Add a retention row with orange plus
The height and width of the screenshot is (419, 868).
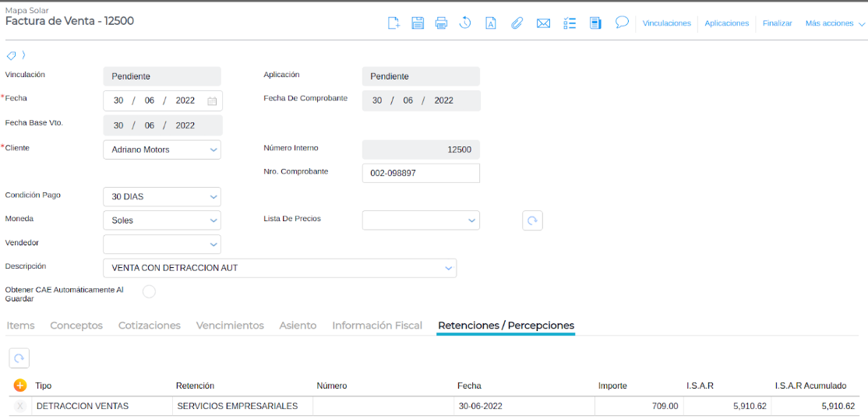click(20, 386)
